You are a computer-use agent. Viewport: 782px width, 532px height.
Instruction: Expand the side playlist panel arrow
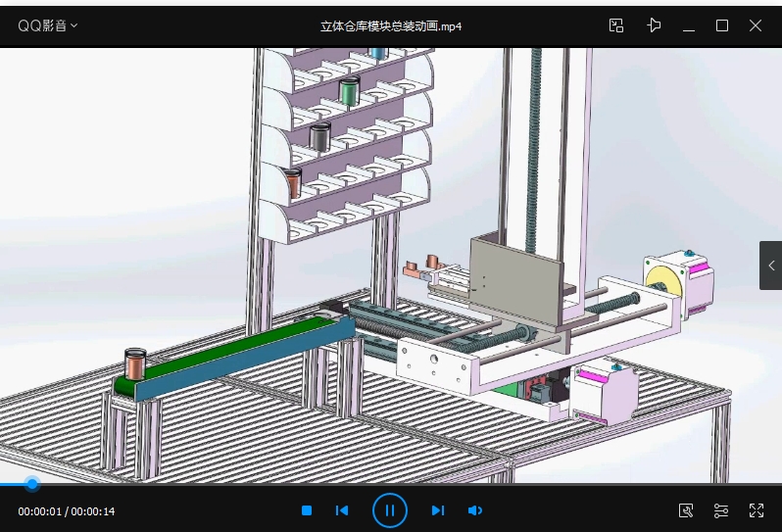tap(771, 266)
